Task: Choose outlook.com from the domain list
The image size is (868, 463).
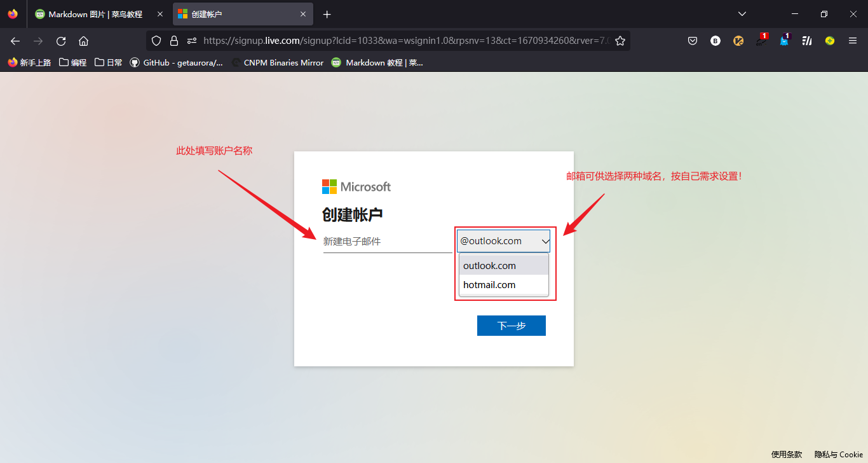Action: (504, 266)
